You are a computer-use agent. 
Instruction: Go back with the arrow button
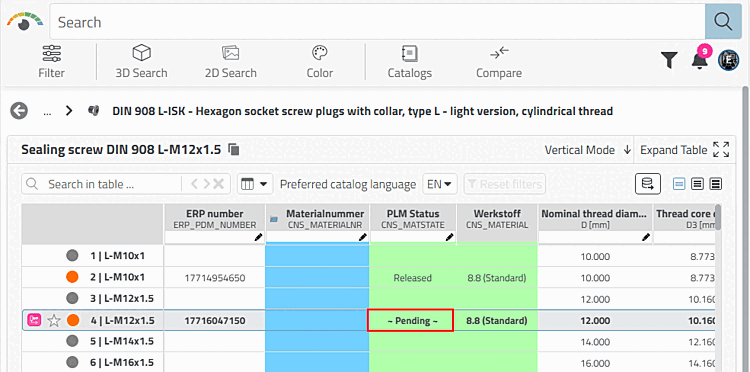[19, 111]
